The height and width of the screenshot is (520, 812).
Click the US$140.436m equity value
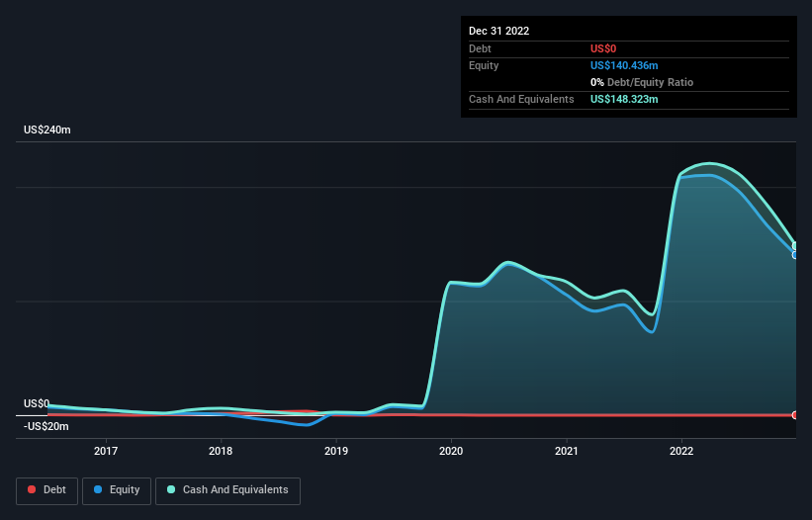[x=624, y=65]
